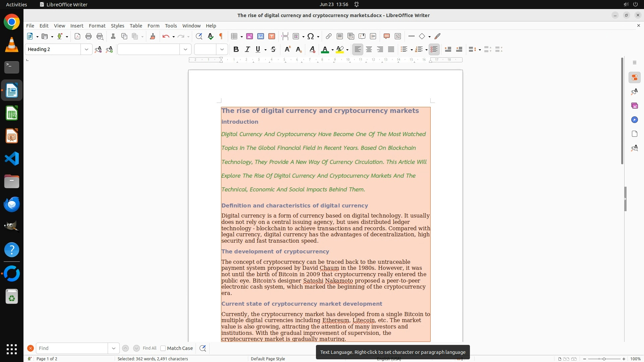Open the Format menu
The image size is (644, 362).
[x=97, y=26]
